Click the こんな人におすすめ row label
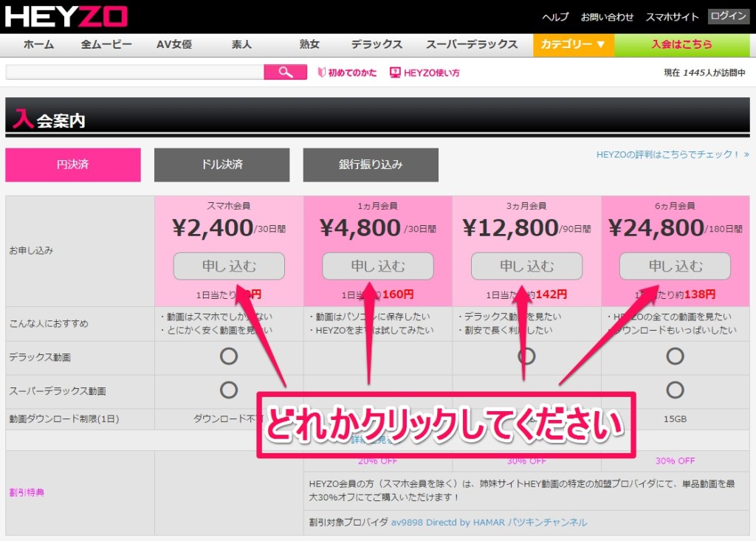This screenshot has height=541, width=756. click(49, 323)
